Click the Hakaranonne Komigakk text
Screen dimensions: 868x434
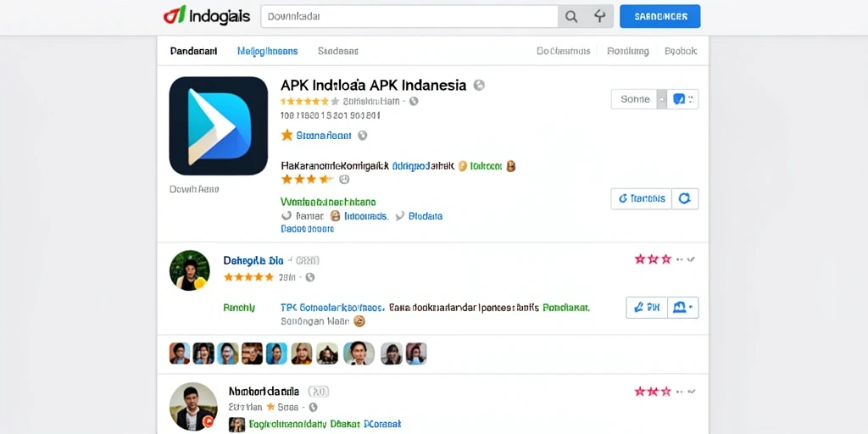pos(334,165)
